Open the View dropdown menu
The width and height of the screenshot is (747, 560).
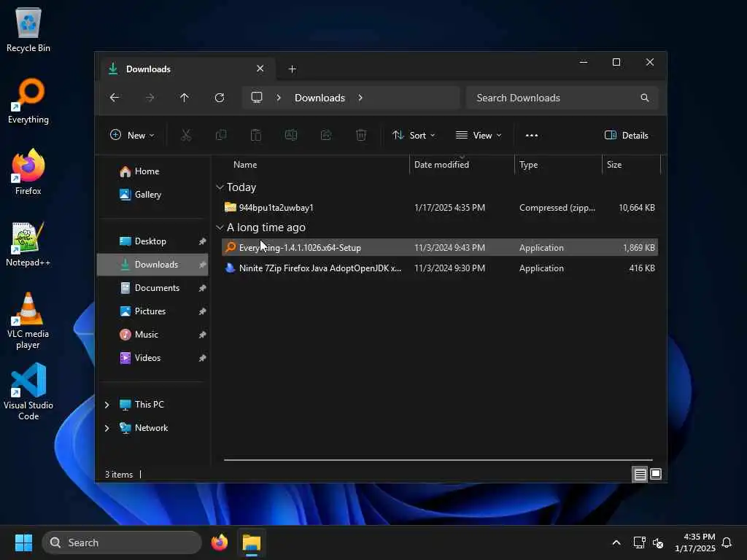point(479,135)
